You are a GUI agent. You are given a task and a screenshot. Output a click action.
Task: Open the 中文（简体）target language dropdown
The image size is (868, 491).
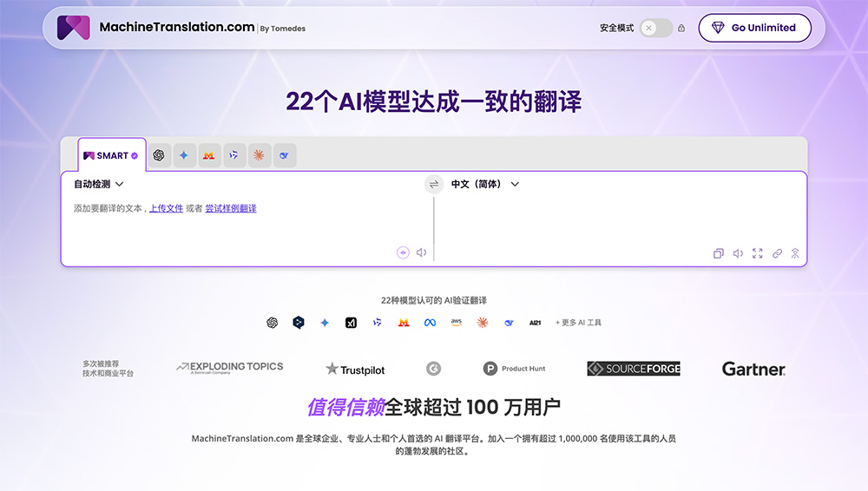485,184
